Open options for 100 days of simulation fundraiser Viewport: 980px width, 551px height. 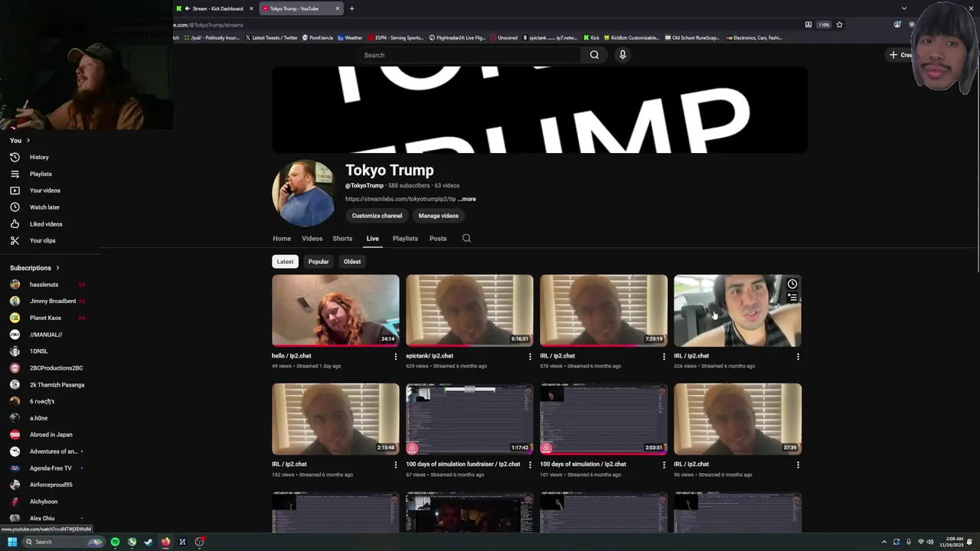coord(530,465)
